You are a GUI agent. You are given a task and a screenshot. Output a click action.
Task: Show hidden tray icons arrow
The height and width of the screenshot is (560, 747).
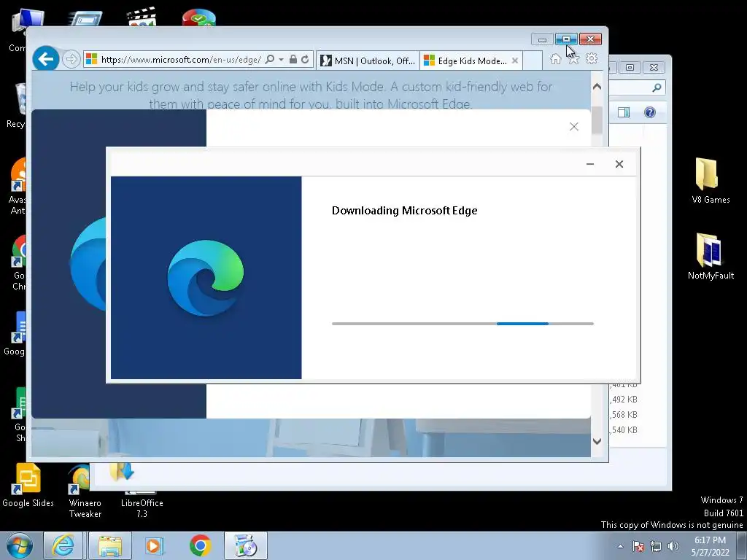pyautogui.click(x=620, y=546)
